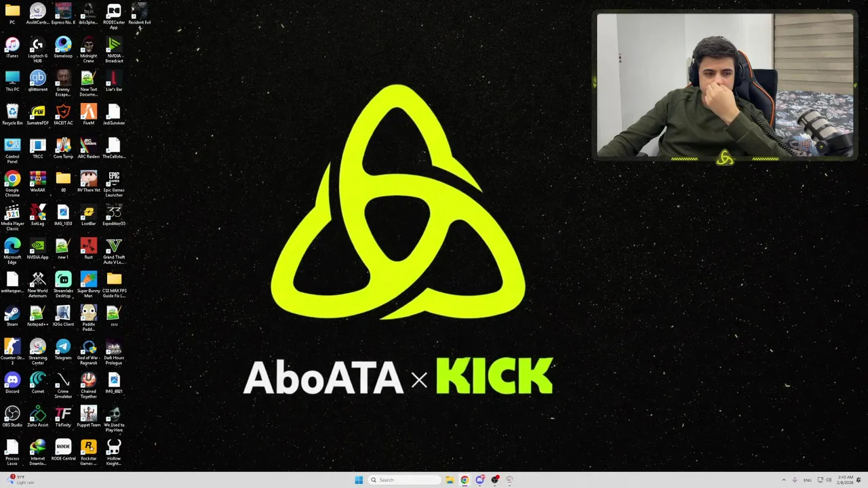Select the Streaming Center icon
This screenshot has height=488, width=868.
point(38,352)
